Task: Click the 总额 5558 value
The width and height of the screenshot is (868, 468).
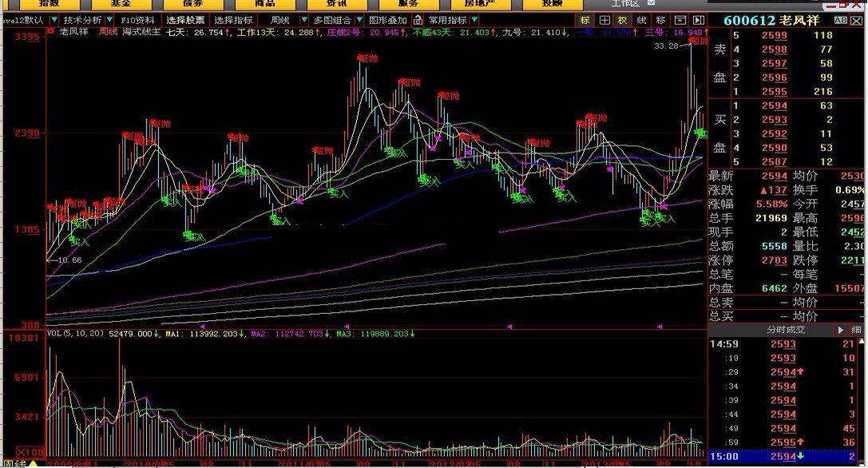Action: (x=774, y=246)
